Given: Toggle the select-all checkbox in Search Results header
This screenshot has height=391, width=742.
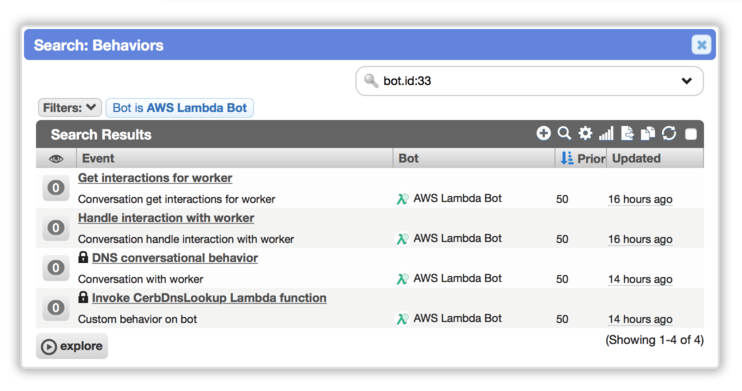Looking at the screenshot, I should pos(691,134).
